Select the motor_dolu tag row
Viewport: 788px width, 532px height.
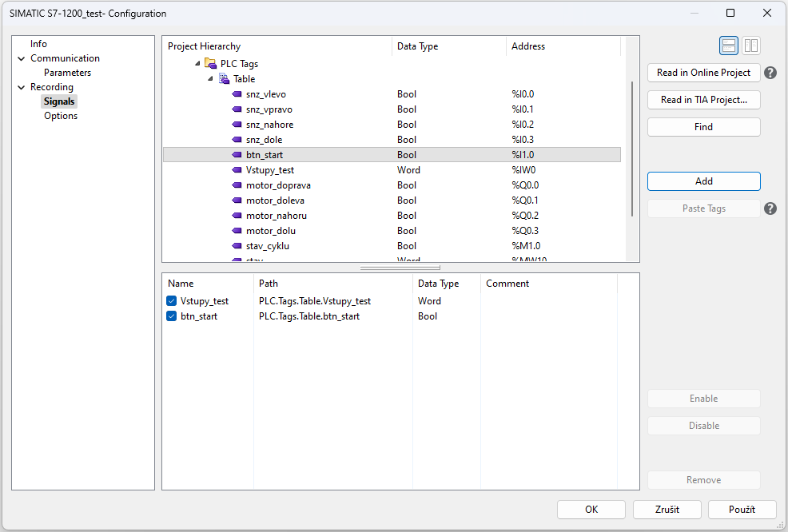[392, 231]
